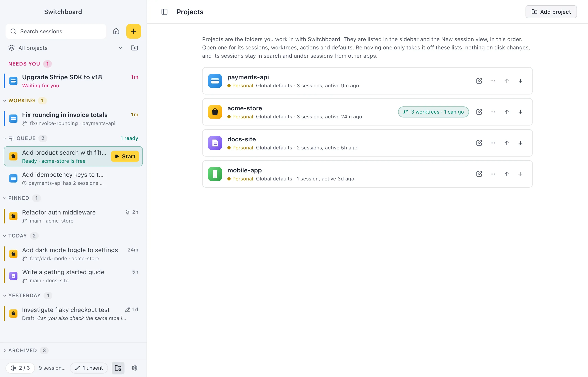Open Write a getting started guide session
Image resolution: width=588 pixels, height=377 pixels.
click(73, 276)
